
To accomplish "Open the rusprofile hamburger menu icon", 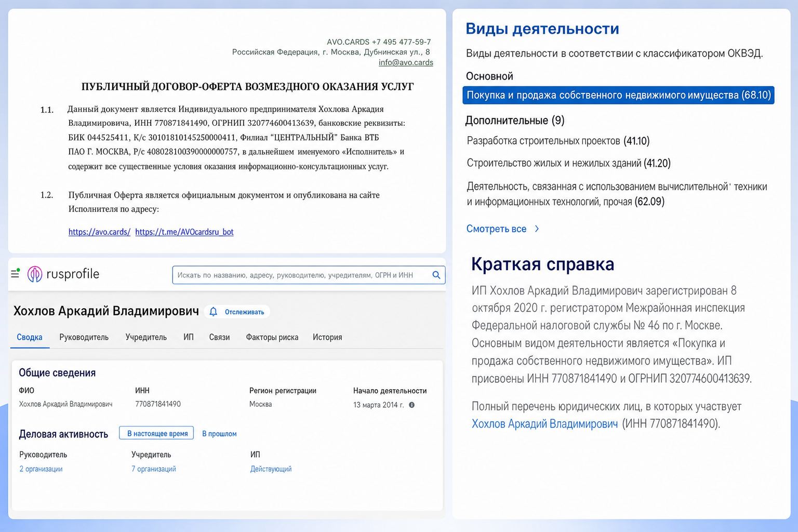I will pos(15,273).
